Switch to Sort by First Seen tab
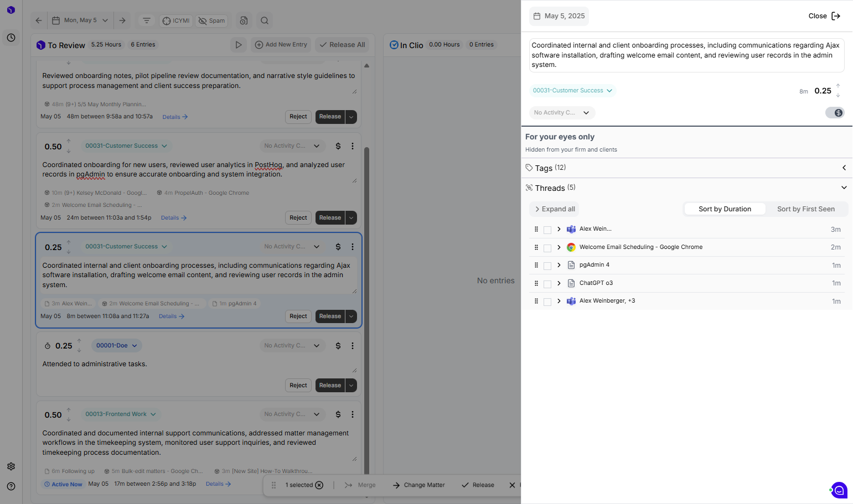The height and width of the screenshot is (504, 853). pyautogui.click(x=805, y=209)
